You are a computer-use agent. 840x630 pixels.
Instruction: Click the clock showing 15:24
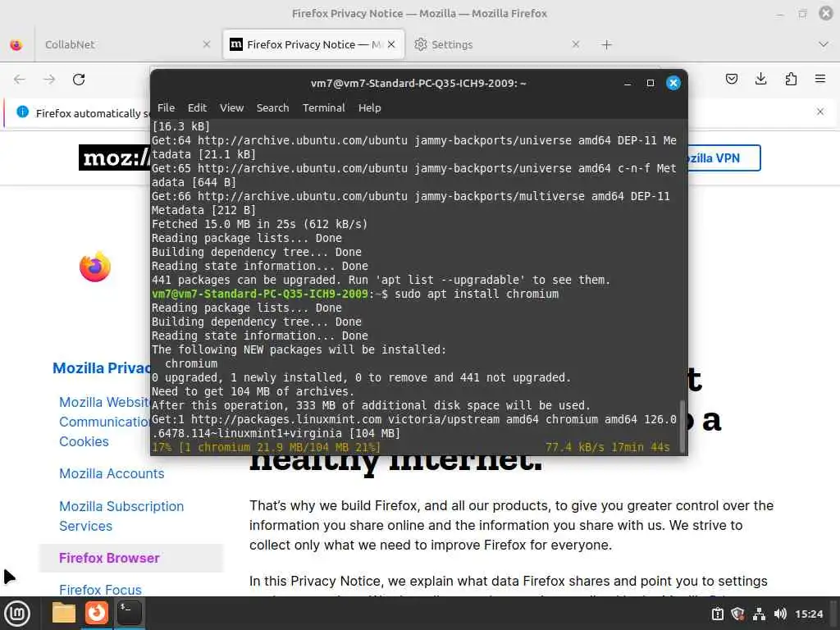(x=809, y=614)
